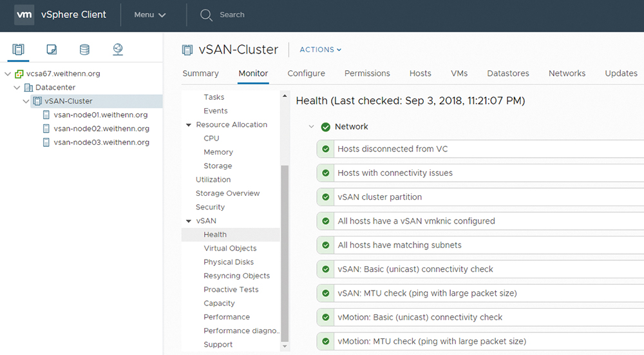Open Virtual Objects under vSAN
The image size is (644, 355).
(230, 249)
